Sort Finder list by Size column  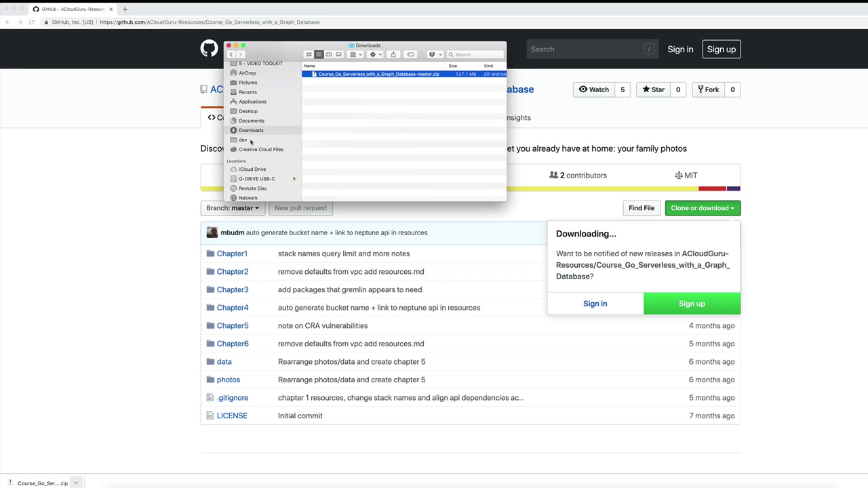coord(453,66)
